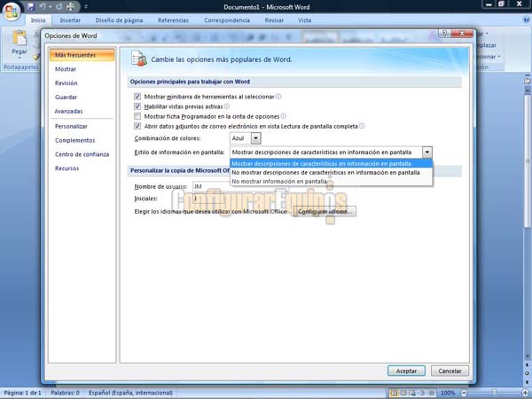Click the Format Painter brush icon
This screenshot has width=532, height=399.
(x=36, y=57)
